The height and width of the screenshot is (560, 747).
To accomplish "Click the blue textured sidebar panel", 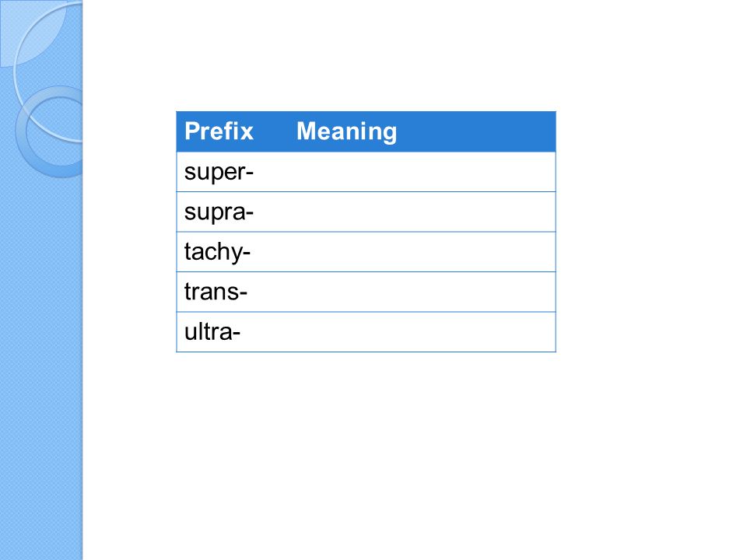I will point(41,334).
